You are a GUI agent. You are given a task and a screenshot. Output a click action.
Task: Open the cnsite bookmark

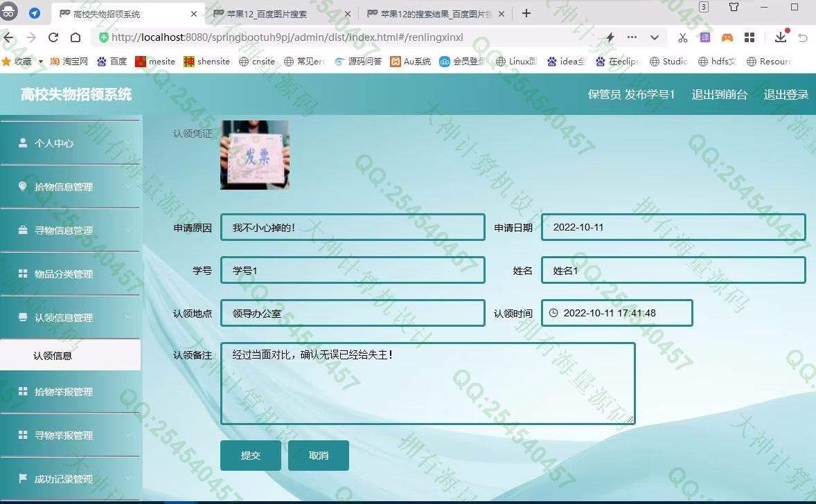(x=256, y=62)
